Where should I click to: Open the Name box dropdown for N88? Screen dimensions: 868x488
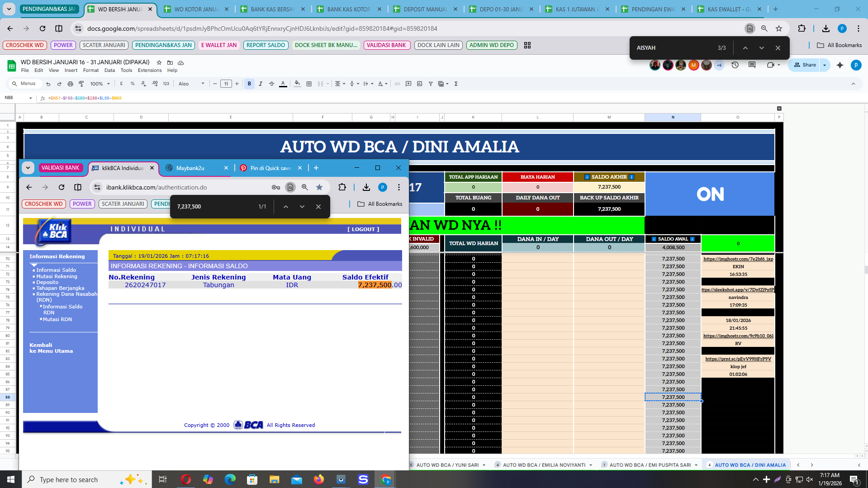[30, 98]
